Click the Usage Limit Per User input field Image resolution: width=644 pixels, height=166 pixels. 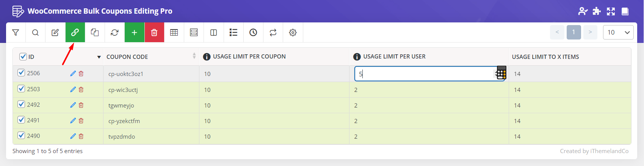tap(425, 74)
